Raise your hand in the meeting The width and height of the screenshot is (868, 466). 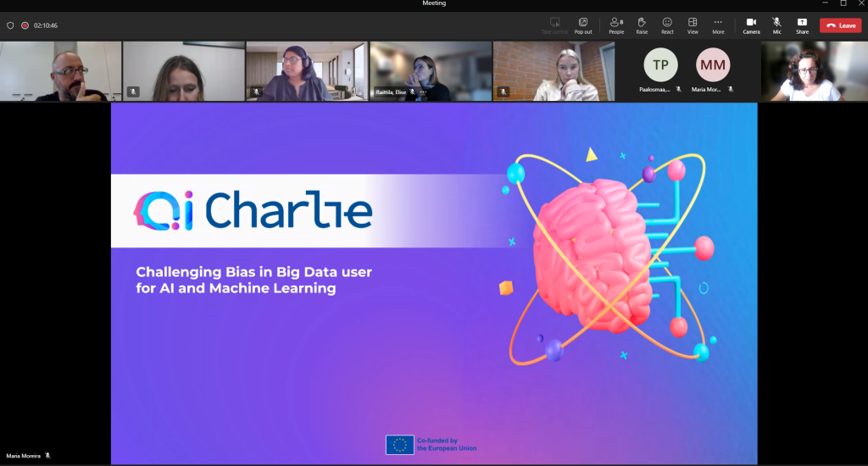click(x=642, y=24)
